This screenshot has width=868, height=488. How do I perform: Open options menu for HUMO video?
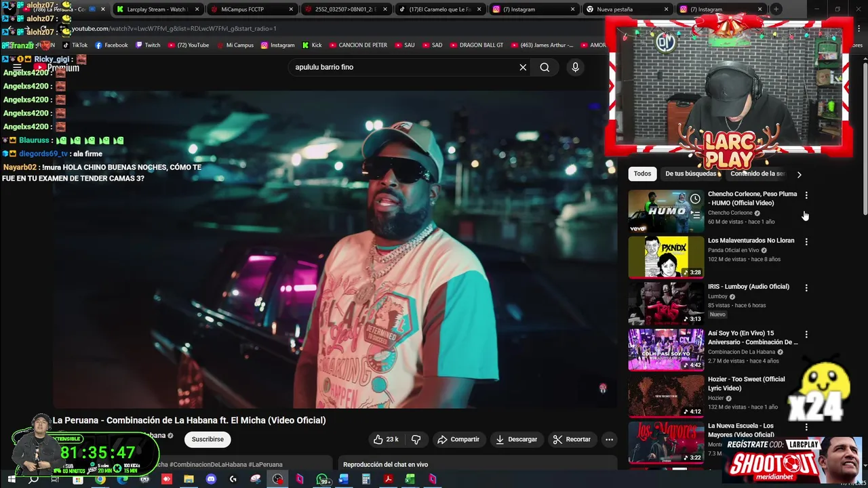pyautogui.click(x=806, y=195)
